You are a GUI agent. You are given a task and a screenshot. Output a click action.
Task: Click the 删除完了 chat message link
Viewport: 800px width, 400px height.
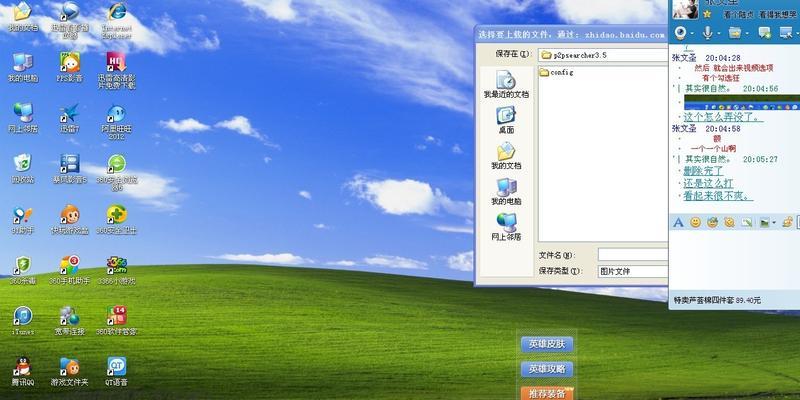(x=704, y=171)
